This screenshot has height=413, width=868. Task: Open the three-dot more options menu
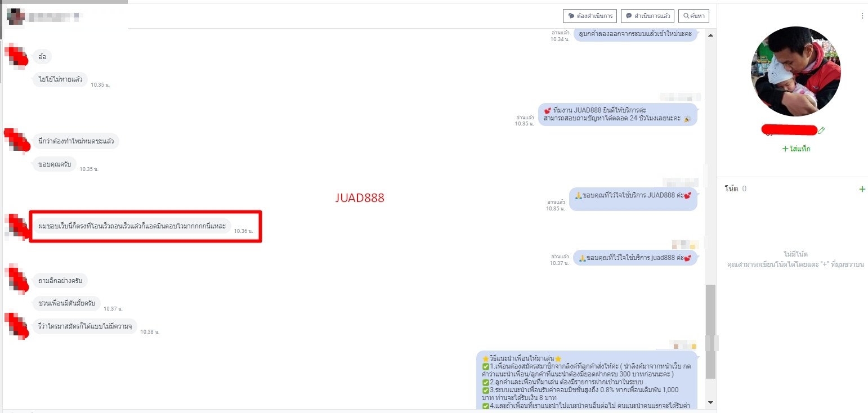(x=862, y=16)
